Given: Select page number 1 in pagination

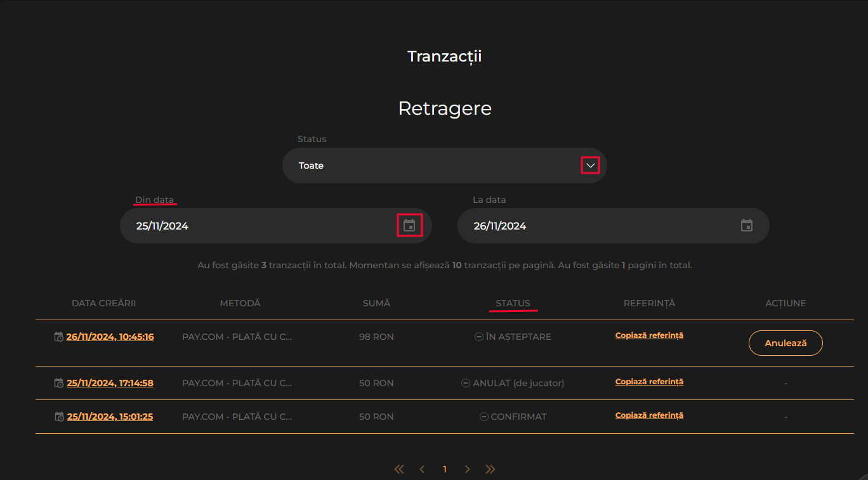Looking at the screenshot, I should coord(445,469).
